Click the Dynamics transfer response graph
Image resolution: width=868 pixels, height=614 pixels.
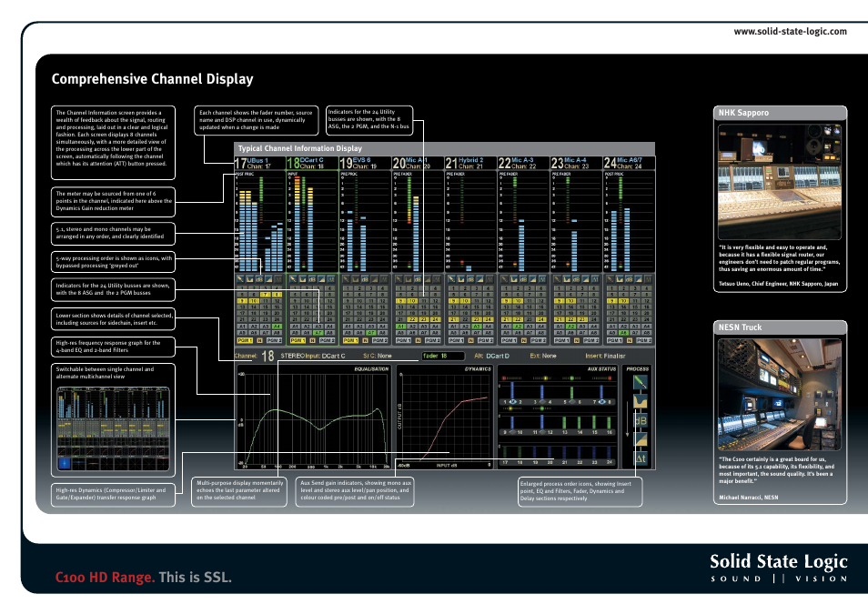[x=445, y=417]
